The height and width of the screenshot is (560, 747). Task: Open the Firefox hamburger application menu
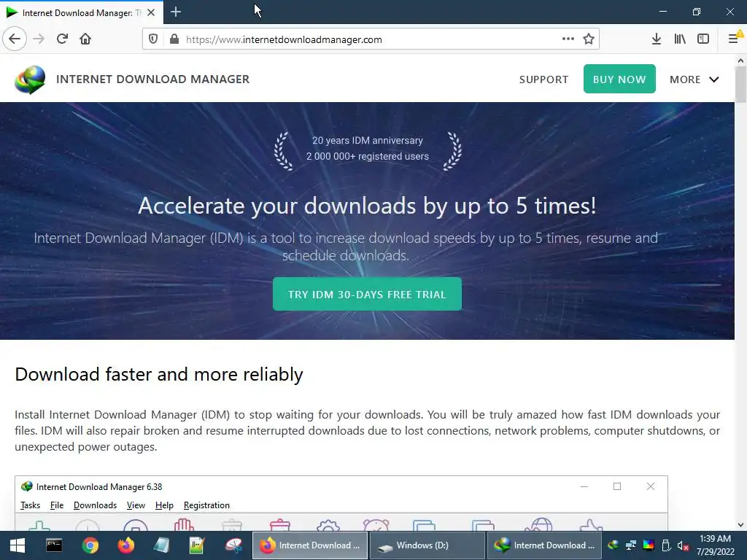coord(734,39)
